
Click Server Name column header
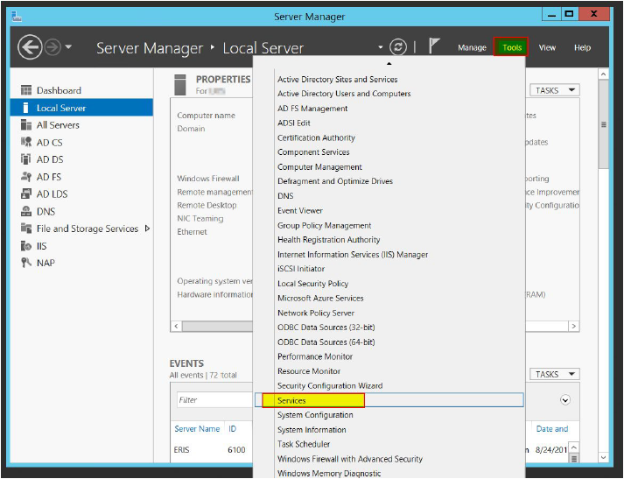tap(196, 429)
